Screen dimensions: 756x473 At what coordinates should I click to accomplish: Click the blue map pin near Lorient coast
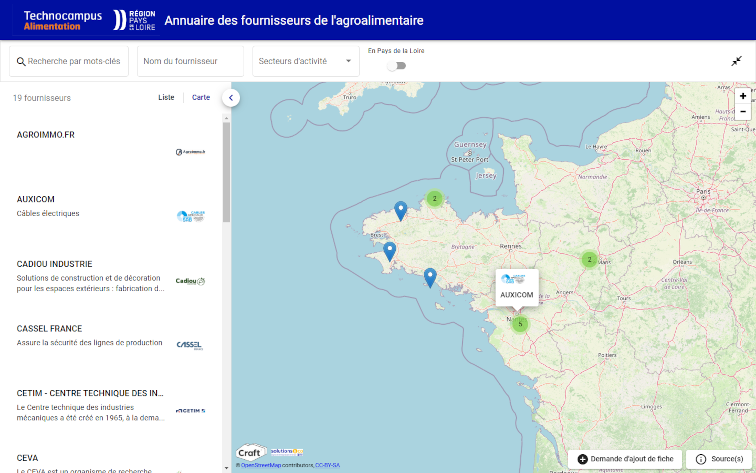pos(430,278)
